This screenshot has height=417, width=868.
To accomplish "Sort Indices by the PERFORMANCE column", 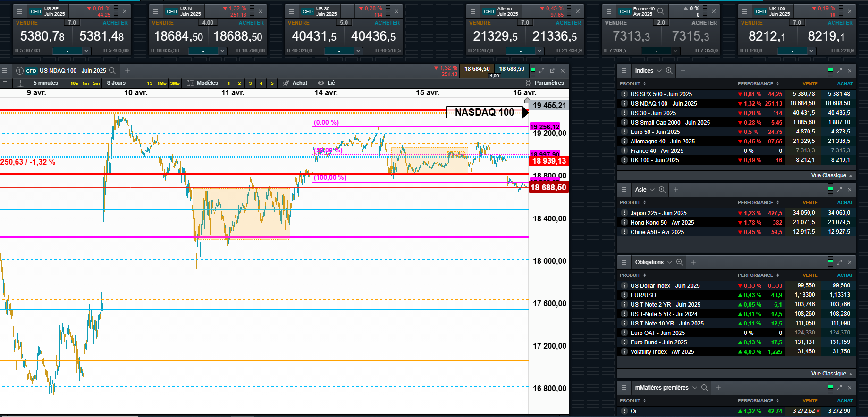I will click(x=758, y=84).
